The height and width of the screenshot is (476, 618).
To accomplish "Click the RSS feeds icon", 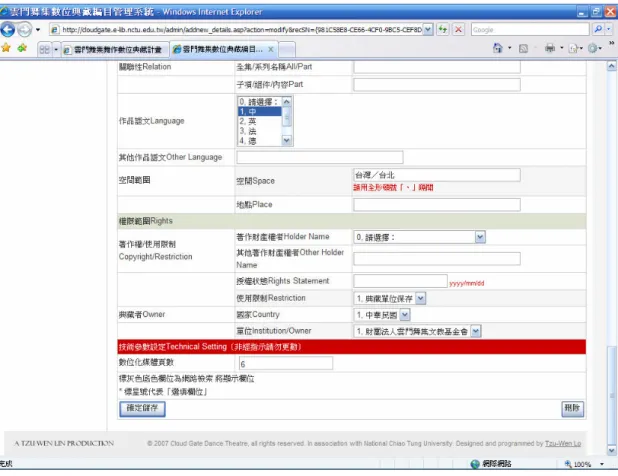I will pos(523,48).
